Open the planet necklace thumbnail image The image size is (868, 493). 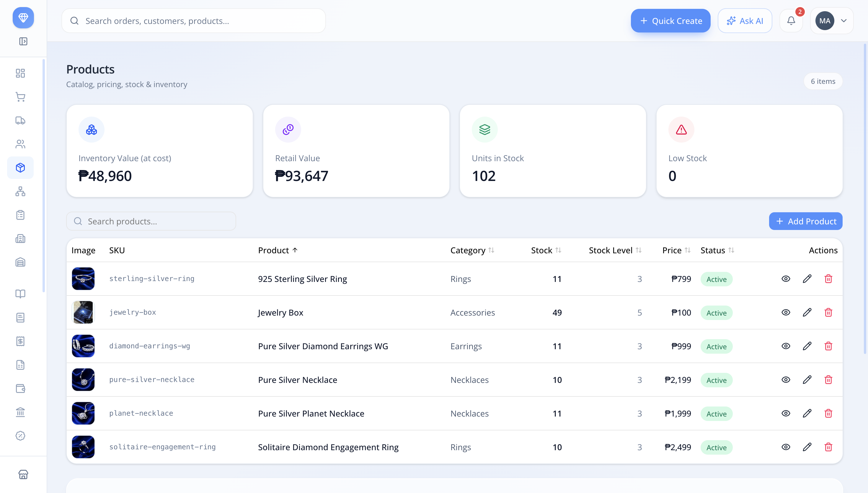pyautogui.click(x=83, y=413)
